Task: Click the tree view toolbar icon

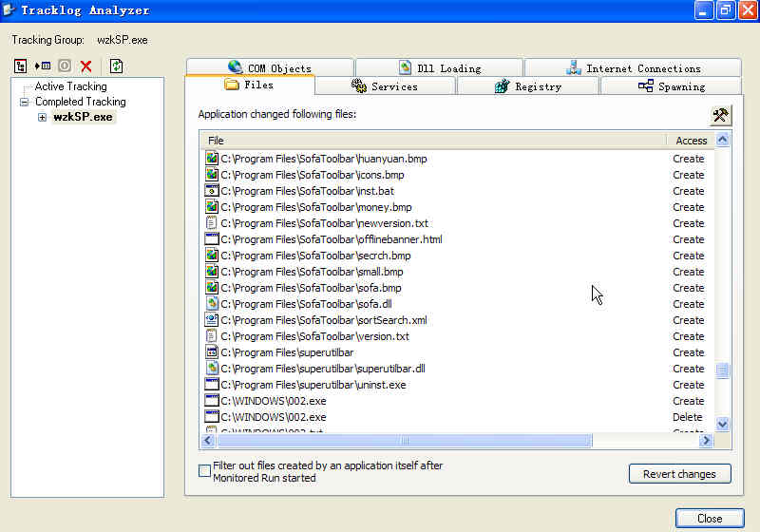Action: 20,66
